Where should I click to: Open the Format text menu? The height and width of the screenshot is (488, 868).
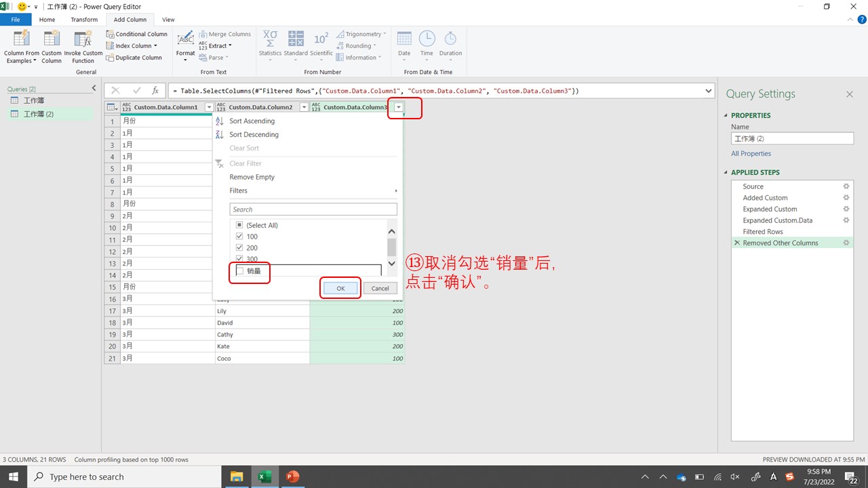click(185, 45)
